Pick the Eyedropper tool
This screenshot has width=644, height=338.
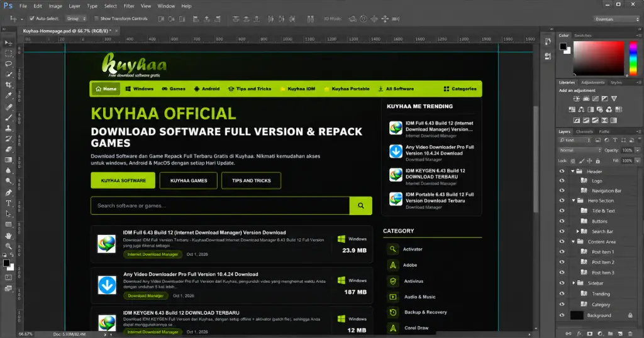8,95
